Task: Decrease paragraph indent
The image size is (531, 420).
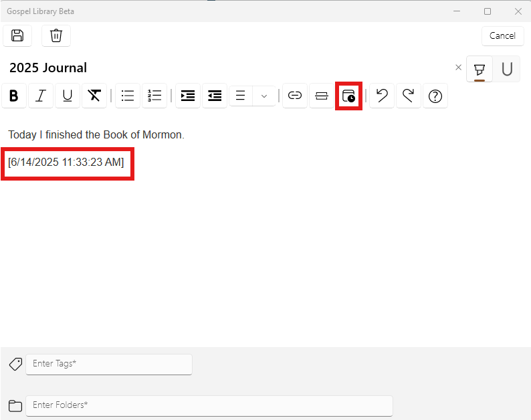Action: pos(215,96)
